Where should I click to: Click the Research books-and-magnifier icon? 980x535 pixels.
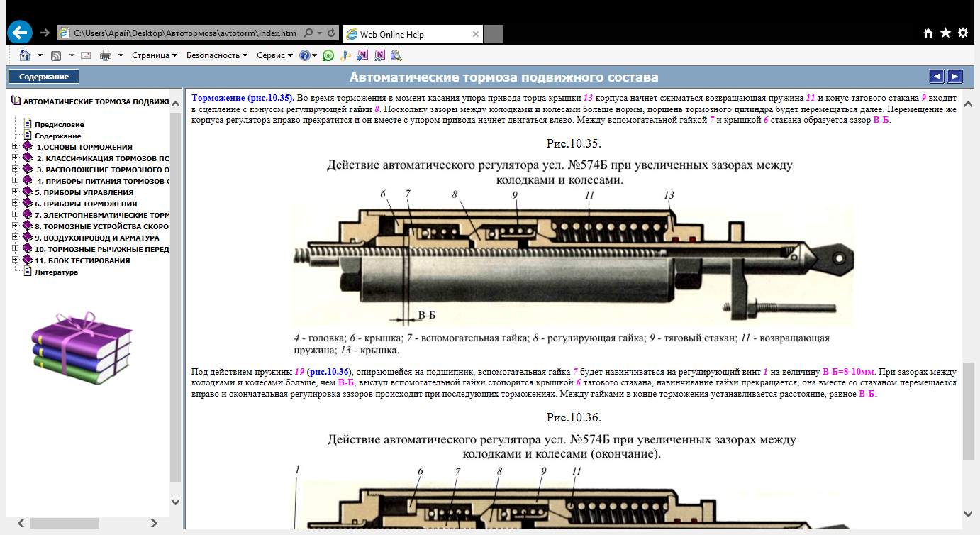(x=396, y=55)
